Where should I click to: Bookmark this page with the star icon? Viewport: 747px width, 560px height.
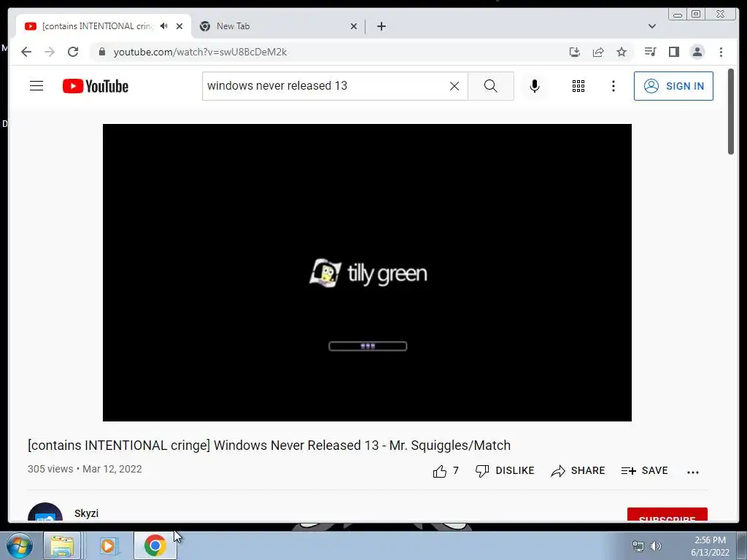[x=622, y=52]
